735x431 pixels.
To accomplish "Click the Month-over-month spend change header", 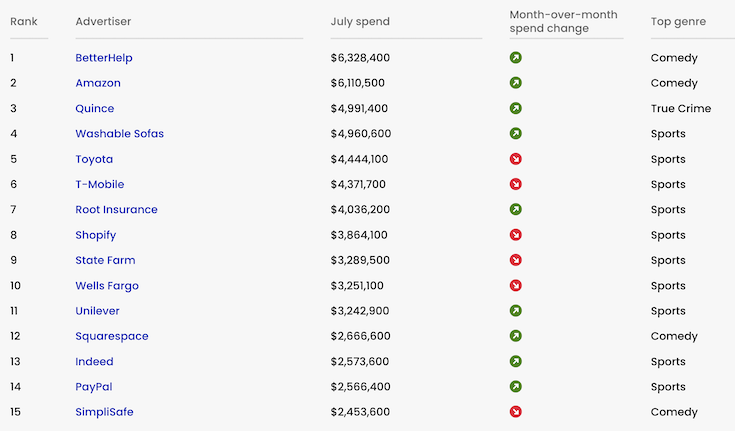I will pos(563,22).
